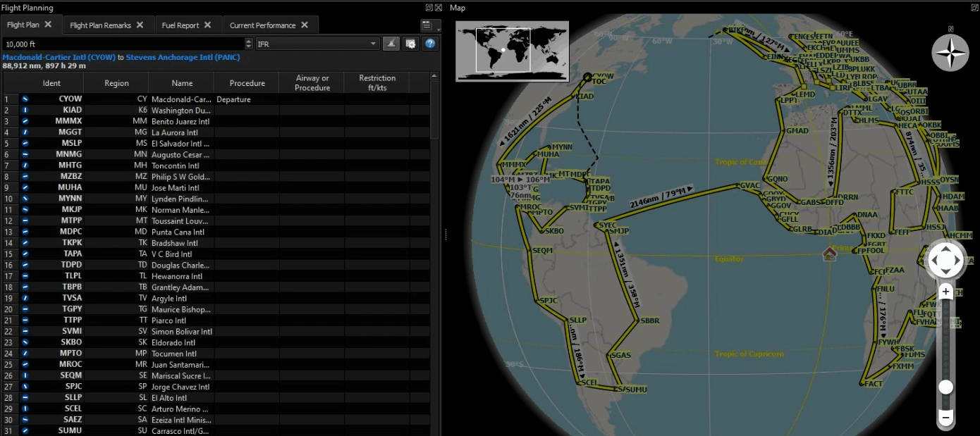Viewport: 980px width, 436px height.
Task: Open the IFR flight type dropdown
Action: [317, 44]
